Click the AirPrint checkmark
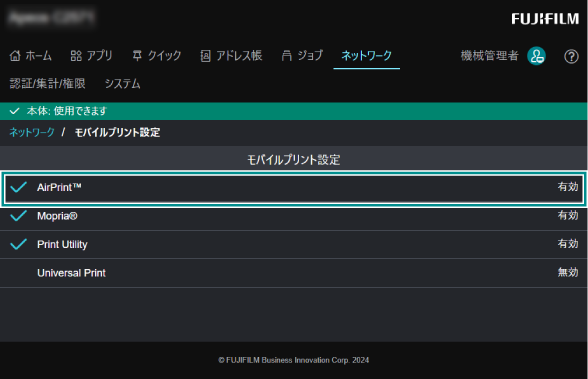 18,187
